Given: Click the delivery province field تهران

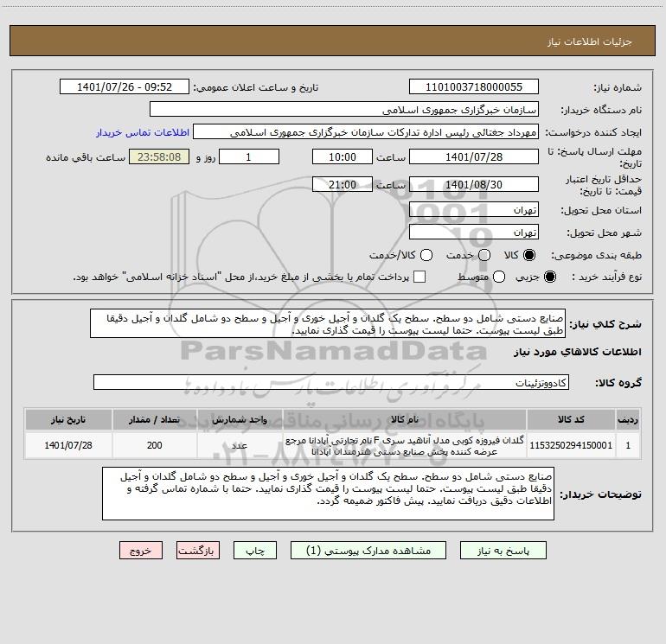Looking at the screenshot, I should click(x=474, y=209).
